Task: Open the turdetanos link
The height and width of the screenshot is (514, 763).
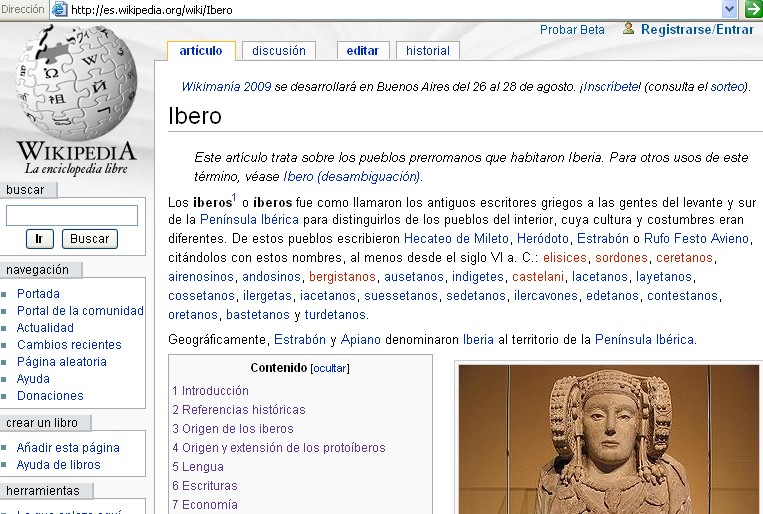Action: pos(336,314)
